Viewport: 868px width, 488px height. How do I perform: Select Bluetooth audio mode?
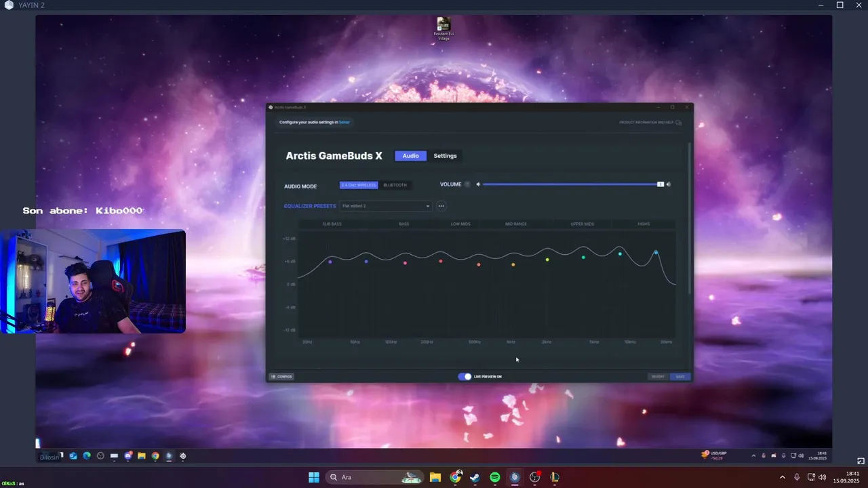coord(395,185)
